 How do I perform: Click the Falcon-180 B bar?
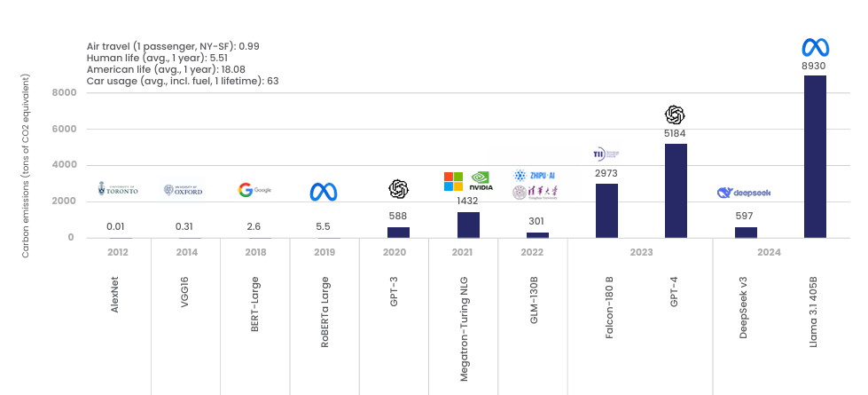606,210
